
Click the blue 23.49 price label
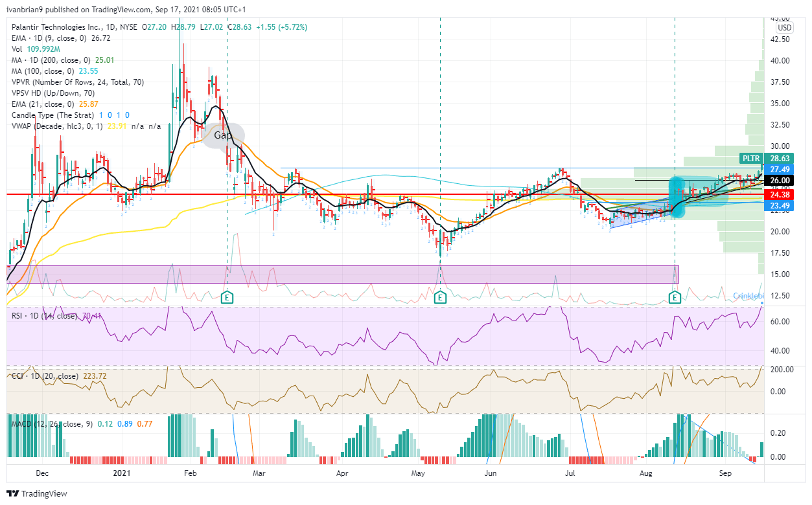pyautogui.click(x=779, y=206)
